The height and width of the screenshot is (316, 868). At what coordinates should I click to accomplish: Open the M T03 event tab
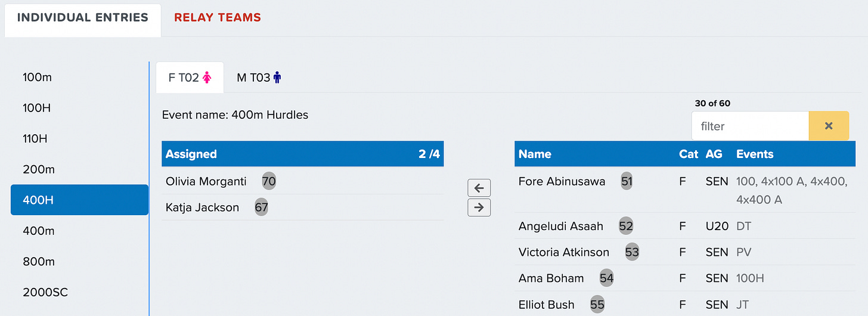[259, 78]
